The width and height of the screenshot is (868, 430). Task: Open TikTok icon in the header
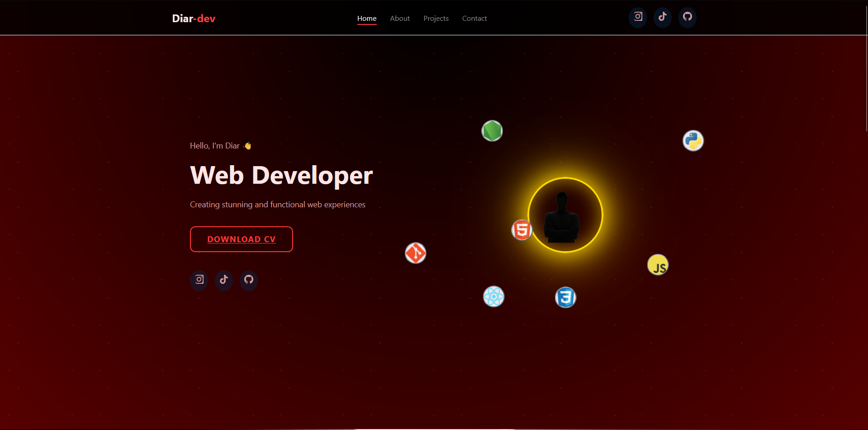pos(663,17)
